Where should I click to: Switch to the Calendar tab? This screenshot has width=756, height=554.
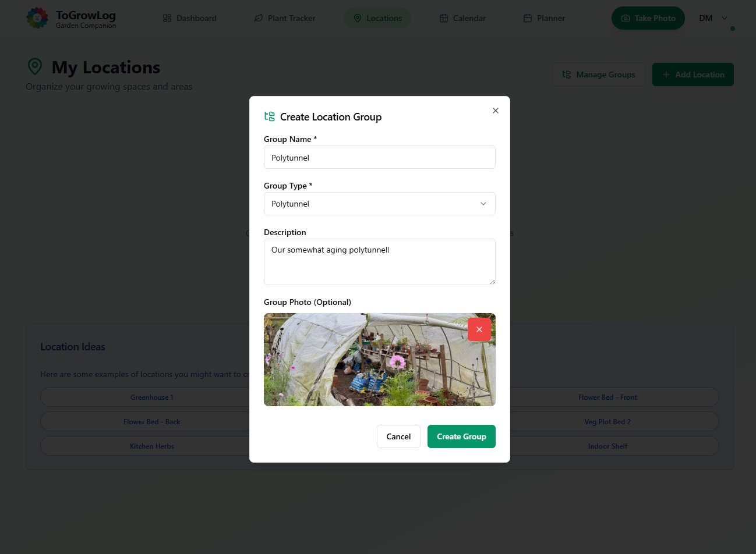pos(462,18)
